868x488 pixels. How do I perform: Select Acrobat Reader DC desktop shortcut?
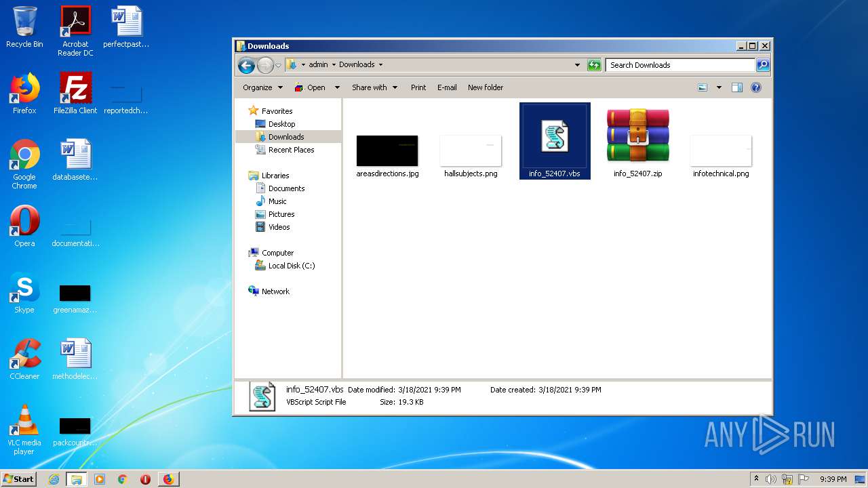[75, 31]
